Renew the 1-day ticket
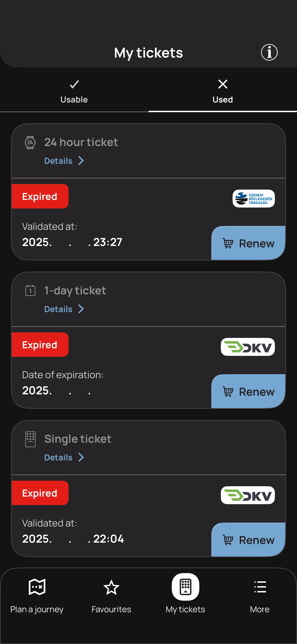Viewport: 297px width, 644px height. click(248, 391)
